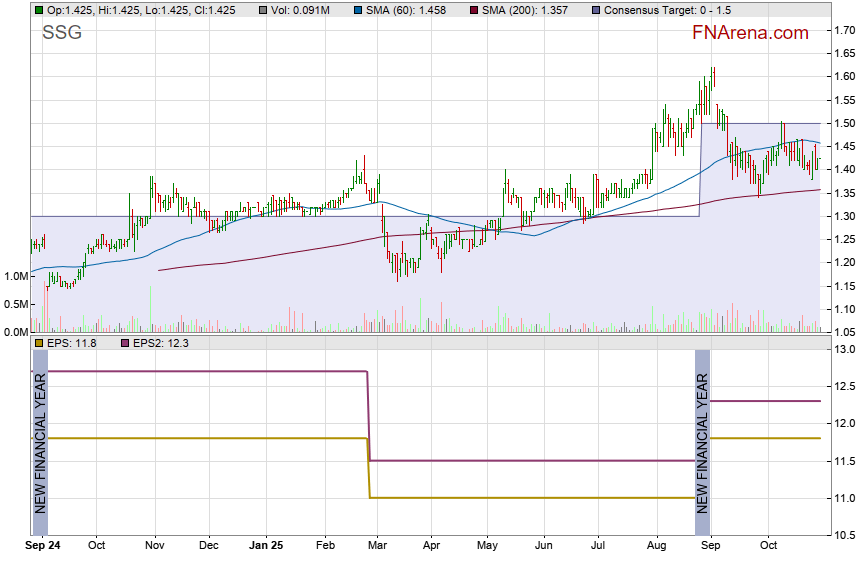The width and height of the screenshot is (859, 566).
Task: Click the gray Vol legend swatch
Action: pos(262,9)
